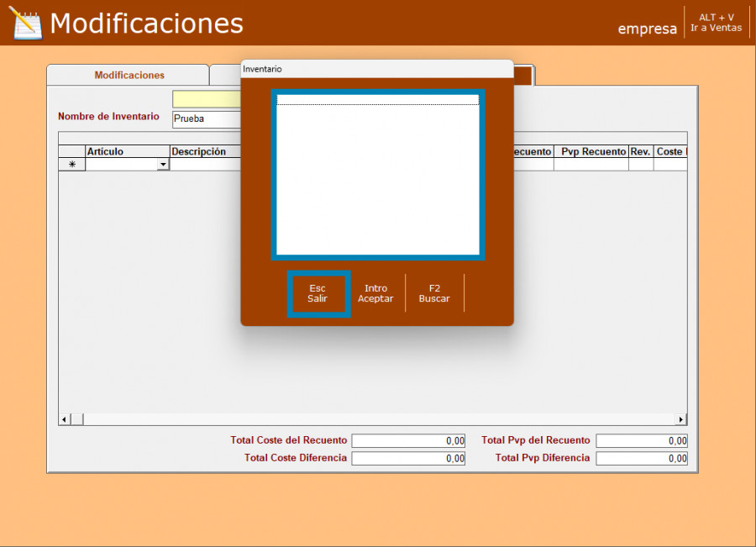Go to Ventas via ALT + V button

click(x=716, y=23)
